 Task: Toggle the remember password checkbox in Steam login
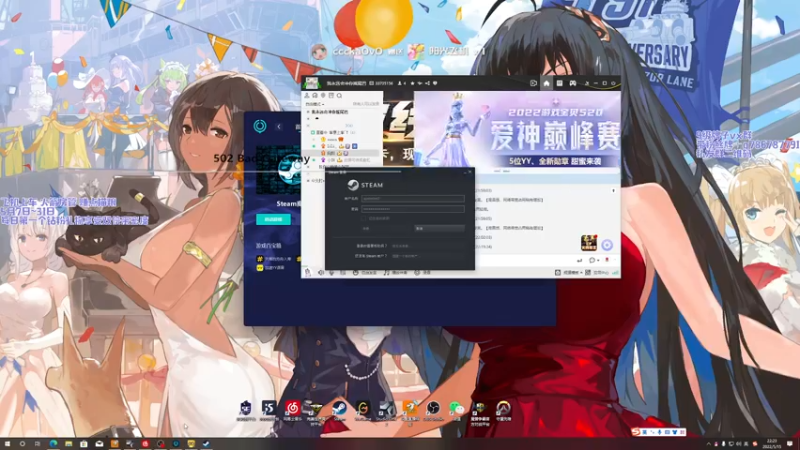(x=364, y=218)
